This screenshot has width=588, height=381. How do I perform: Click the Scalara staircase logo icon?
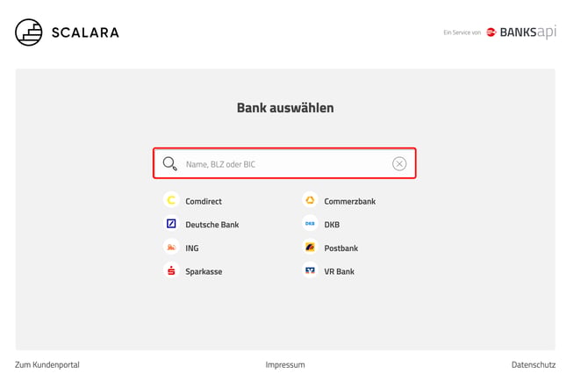pyautogui.click(x=28, y=32)
